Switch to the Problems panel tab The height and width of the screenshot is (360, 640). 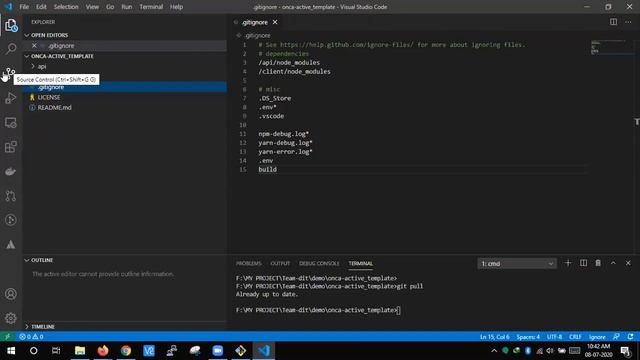(249, 264)
